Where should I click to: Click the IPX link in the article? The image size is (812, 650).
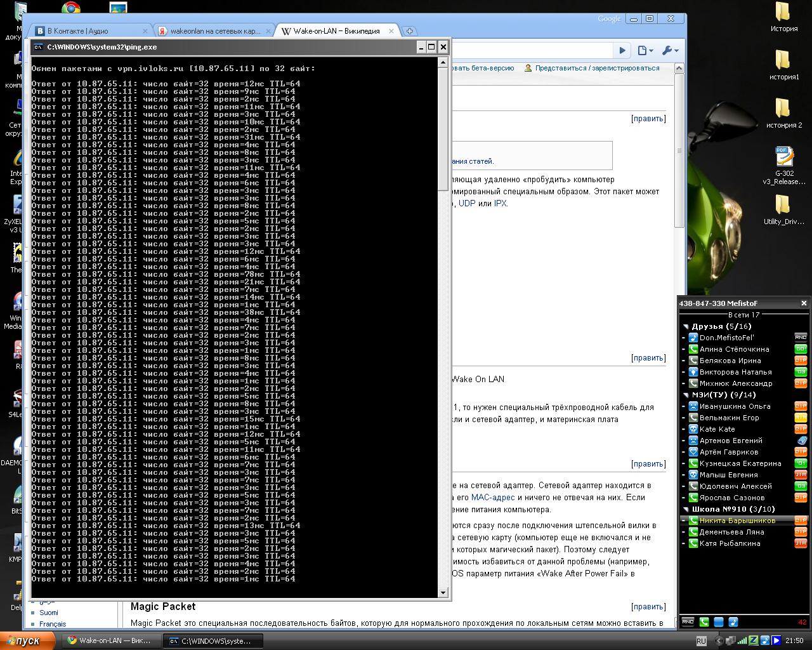tap(501, 204)
